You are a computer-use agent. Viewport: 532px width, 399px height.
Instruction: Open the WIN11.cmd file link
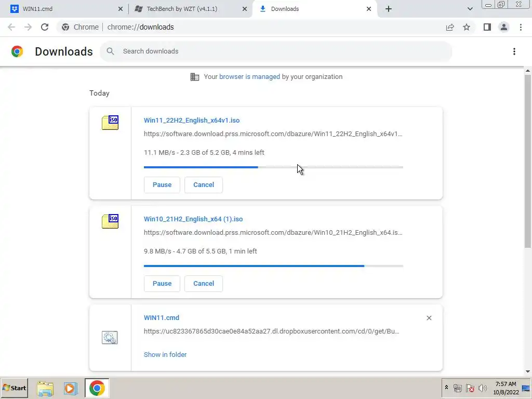tap(162, 318)
